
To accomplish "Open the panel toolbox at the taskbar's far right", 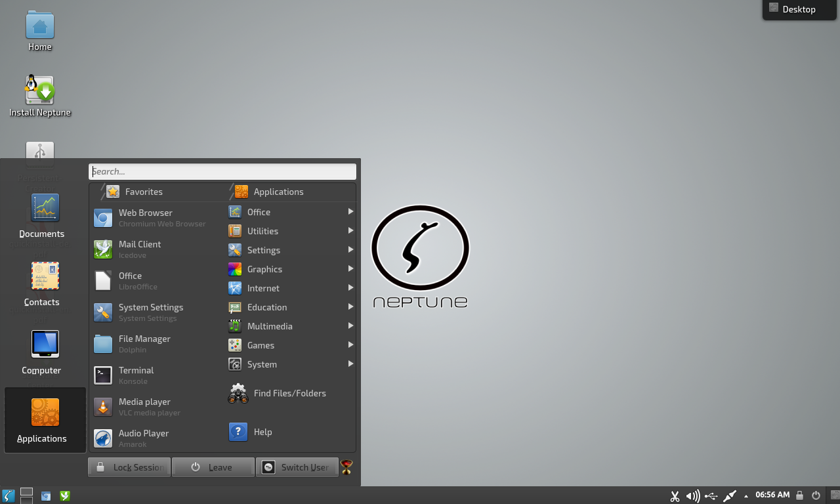I will [x=835, y=495].
